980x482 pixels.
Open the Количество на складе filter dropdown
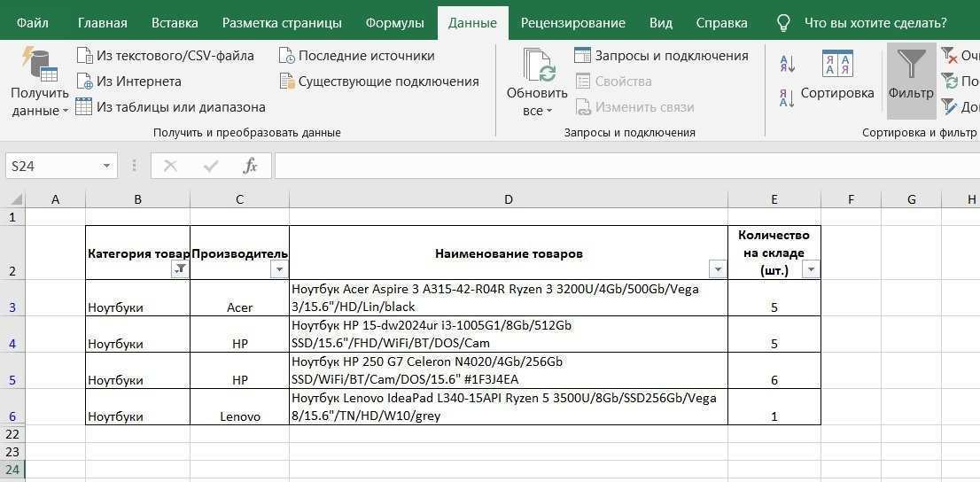click(x=812, y=268)
